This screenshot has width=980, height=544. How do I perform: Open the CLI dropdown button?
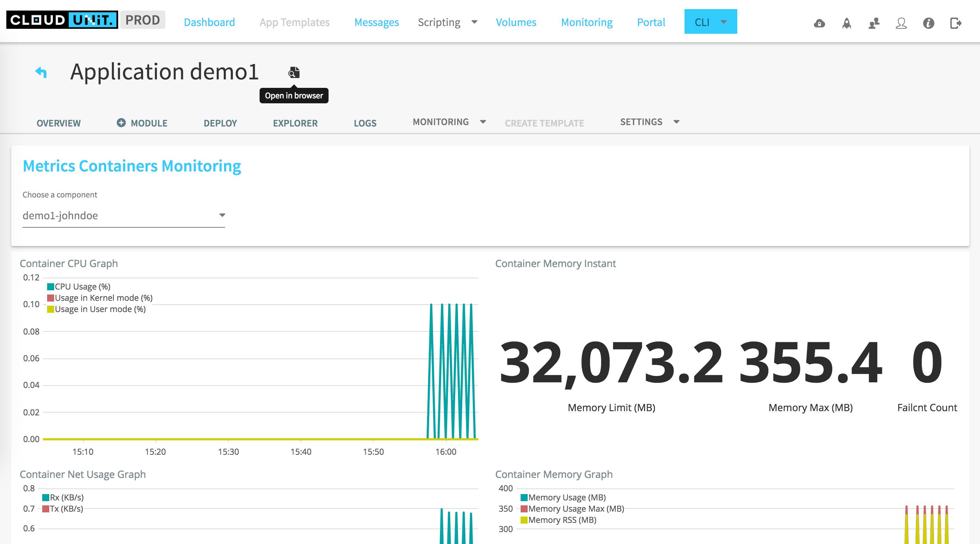[x=710, y=22]
